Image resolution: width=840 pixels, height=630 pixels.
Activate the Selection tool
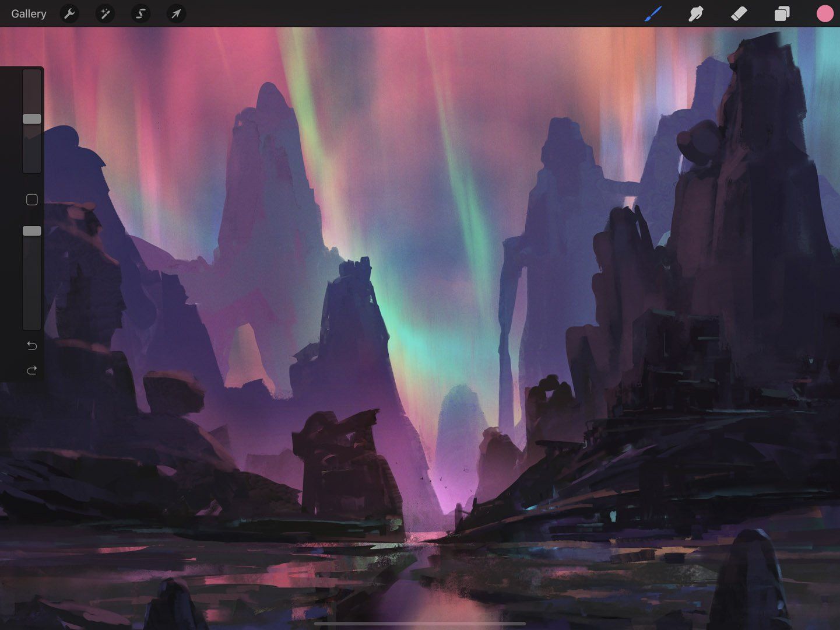[x=140, y=13]
